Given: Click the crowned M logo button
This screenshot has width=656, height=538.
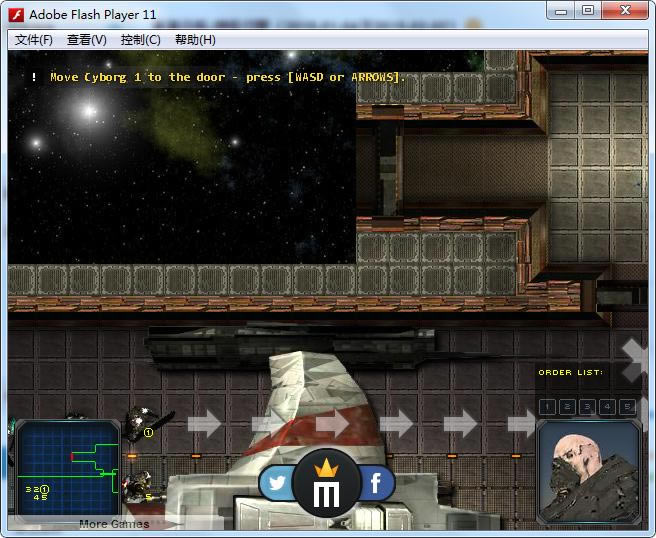Looking at the screenshot, I should pos(327,486).
